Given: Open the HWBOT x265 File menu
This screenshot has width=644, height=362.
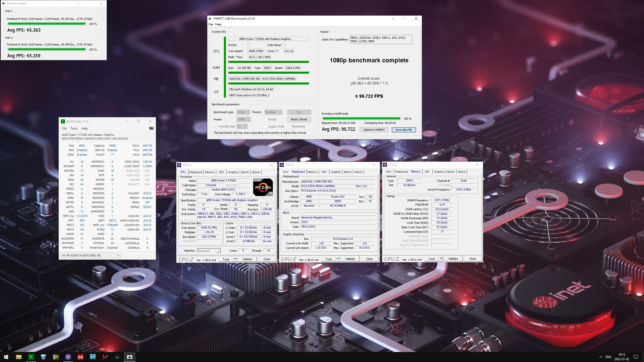Looking at the screenshot, I should pyautogui.click(x=211, y=24).
